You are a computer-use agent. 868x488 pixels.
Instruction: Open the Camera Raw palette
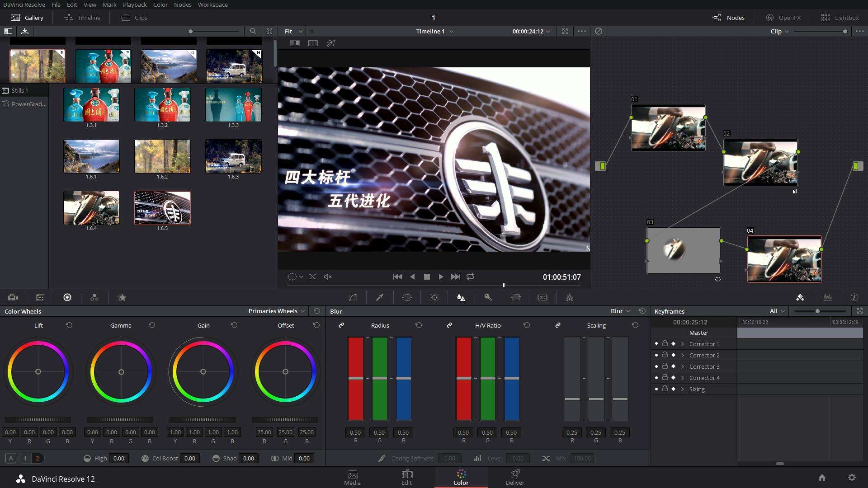13,297
